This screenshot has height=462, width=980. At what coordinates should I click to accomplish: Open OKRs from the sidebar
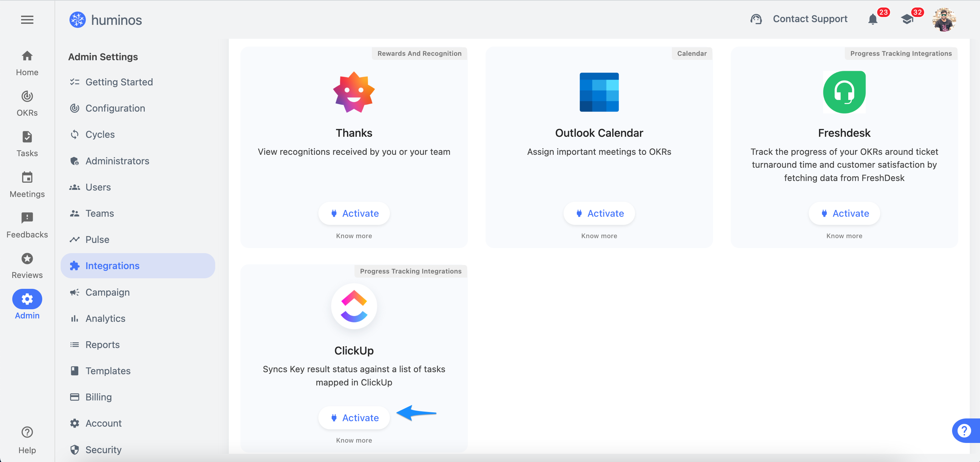click(x=27, y=103)
